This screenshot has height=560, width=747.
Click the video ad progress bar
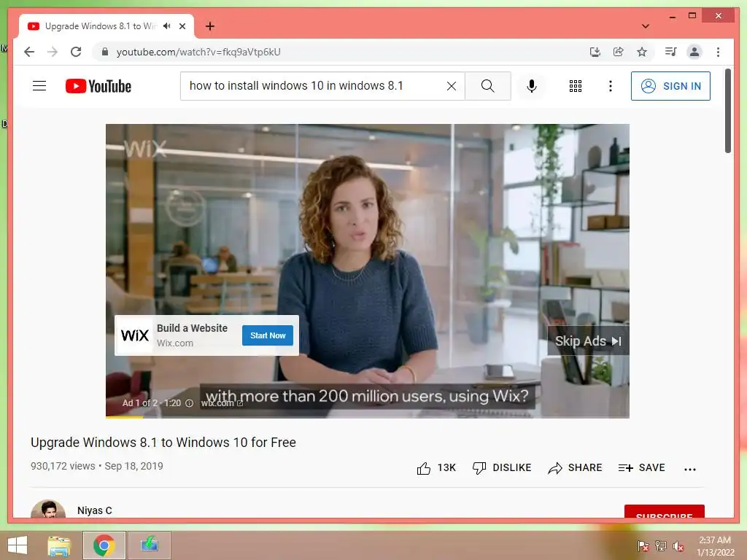coord(368,417)
